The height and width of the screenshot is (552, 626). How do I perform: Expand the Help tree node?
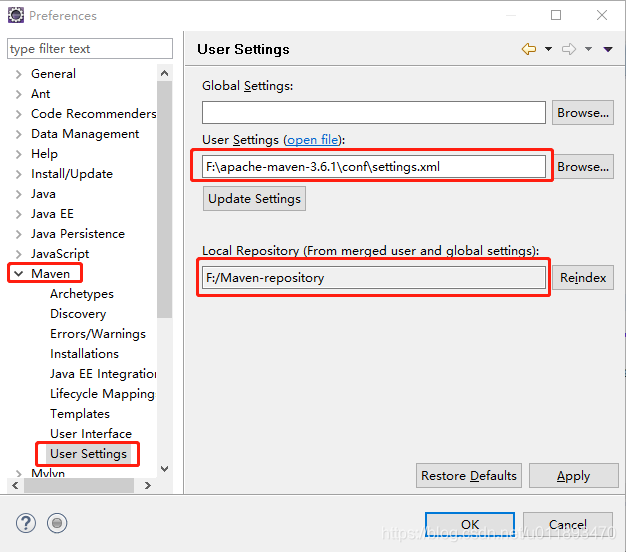coord(18,154)
